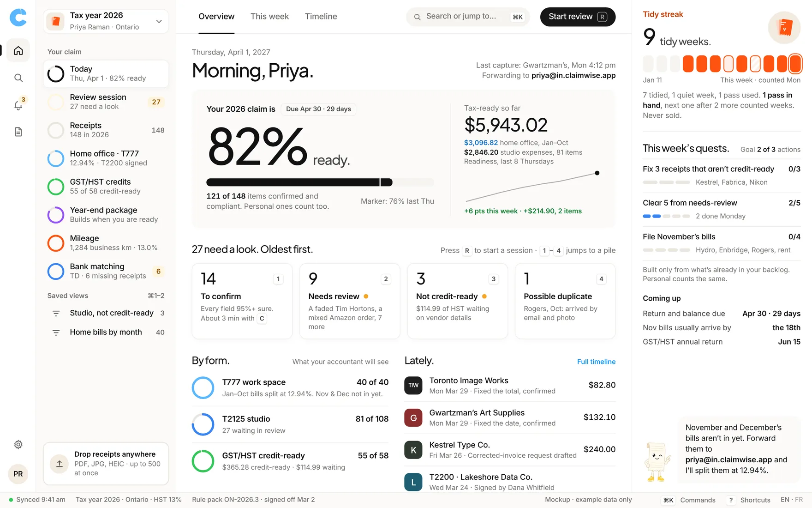Click the Bank matching blue ring
Screen dimensions: 812x508
(56, 271)
